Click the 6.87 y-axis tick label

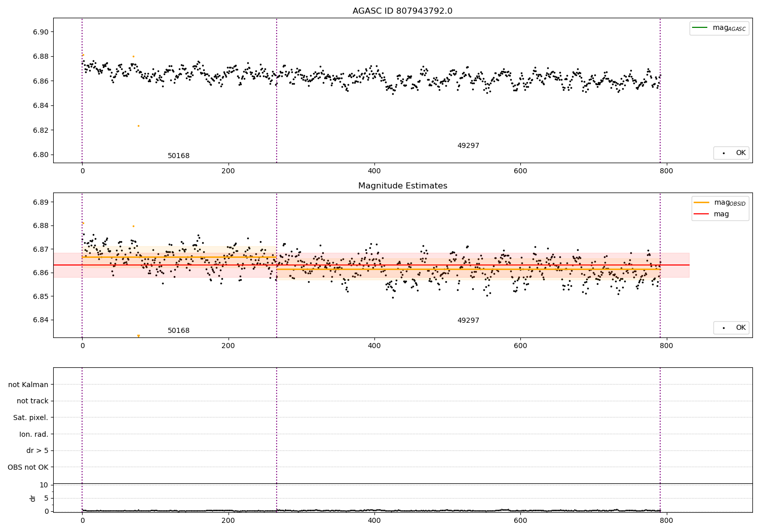click(x=41, y=249)
